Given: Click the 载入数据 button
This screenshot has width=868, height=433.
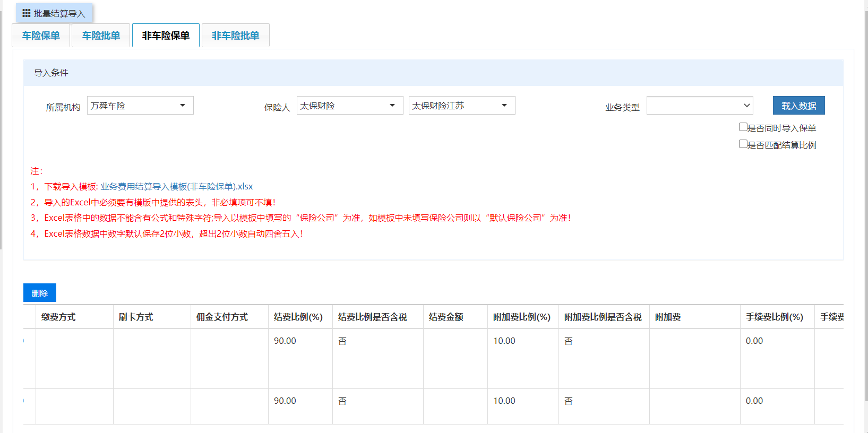Looking at the screenshot, I should tap(798, 106).
